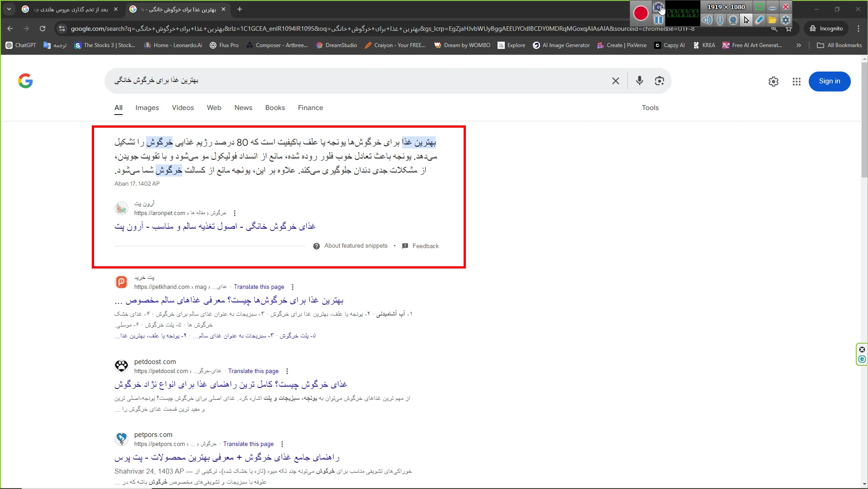Image resolution: width=868 pixels, height=489 pixels.
Task: Toggle mouse cursor capture in recorder
Action: (746, 20)
